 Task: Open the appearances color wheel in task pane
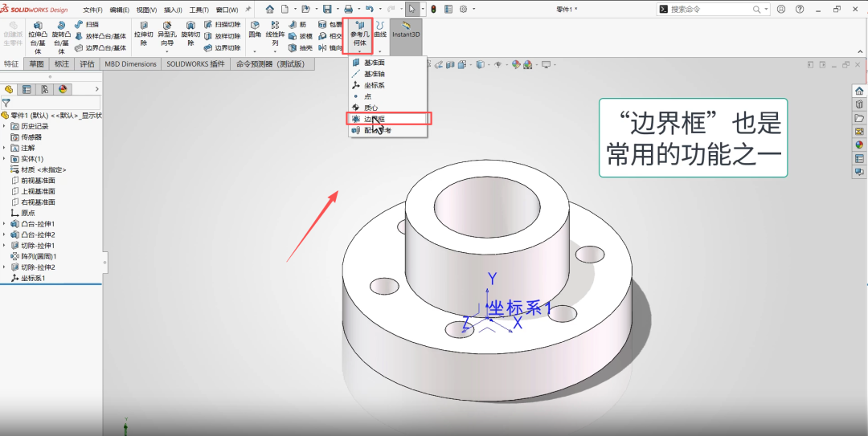pos(859,145)
